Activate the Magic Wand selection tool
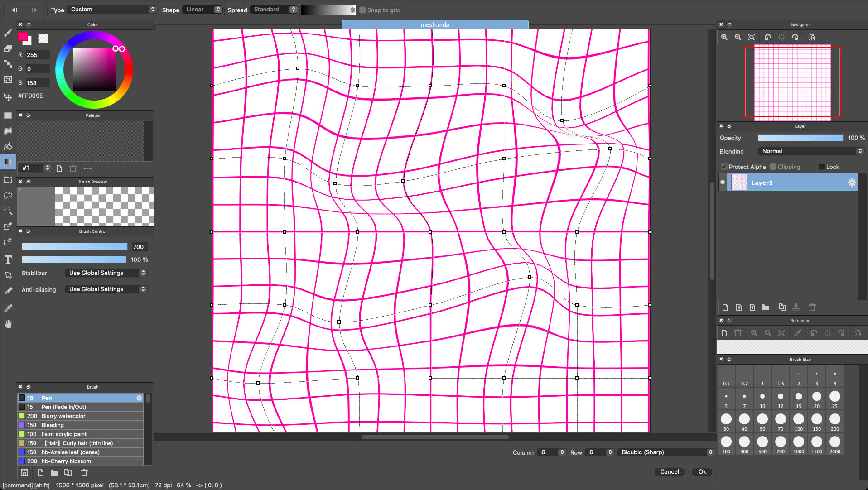This screenshot has width=868, height=490. click(x=8, y=211)
